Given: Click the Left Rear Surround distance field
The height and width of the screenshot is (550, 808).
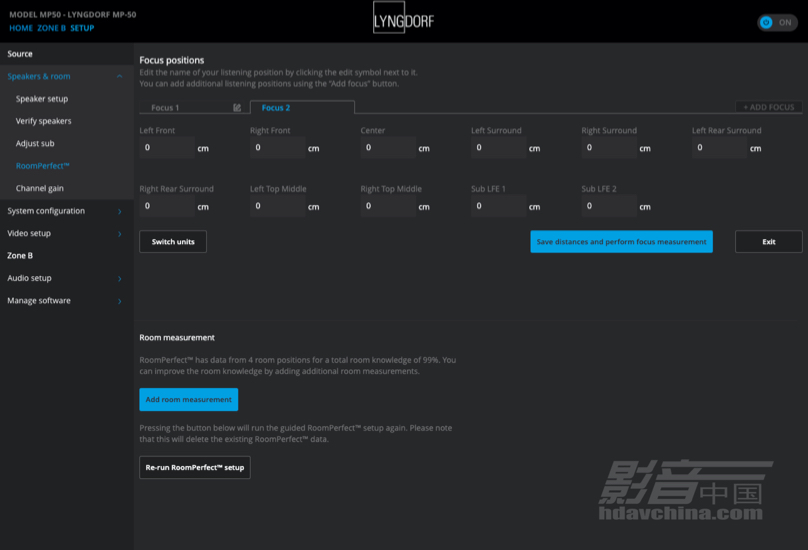Looking at the screenshot, I should coord(719,147).
